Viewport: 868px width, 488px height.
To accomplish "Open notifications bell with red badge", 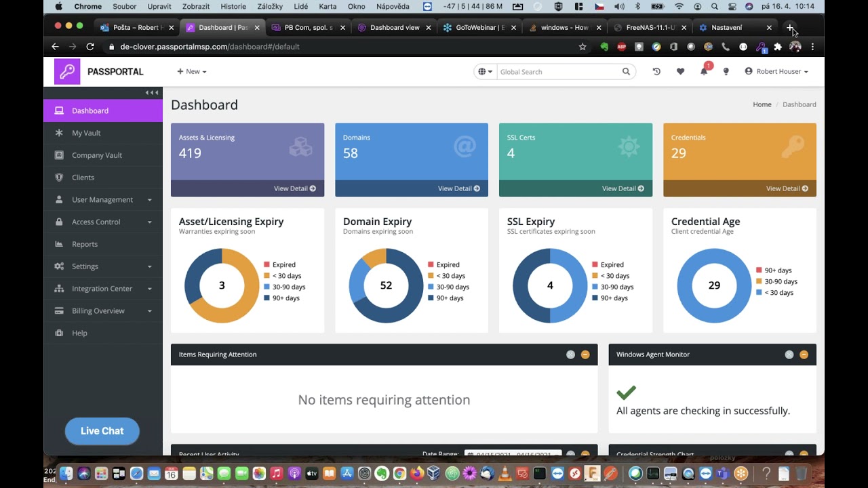I will tap(704, 71).
